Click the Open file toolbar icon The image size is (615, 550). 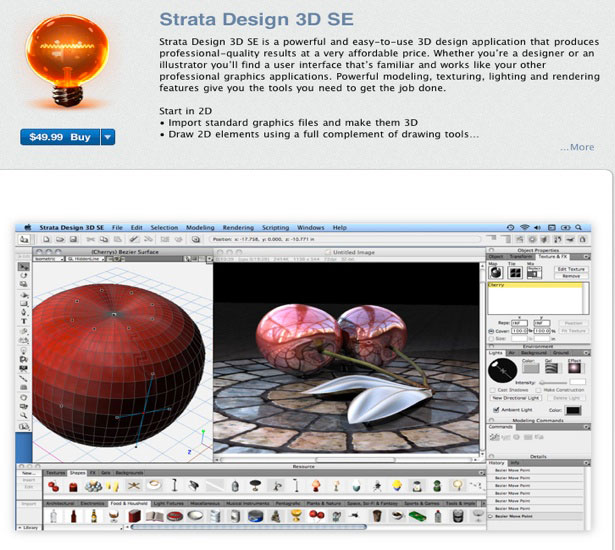pos(60,239)
